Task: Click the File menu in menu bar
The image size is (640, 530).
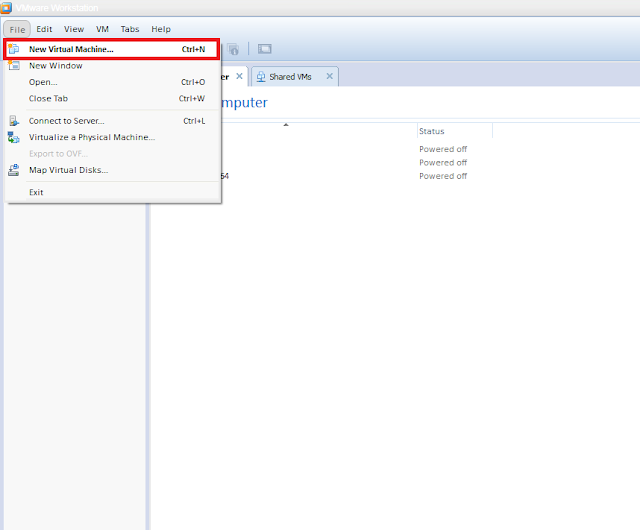Action: click(17, 29)
